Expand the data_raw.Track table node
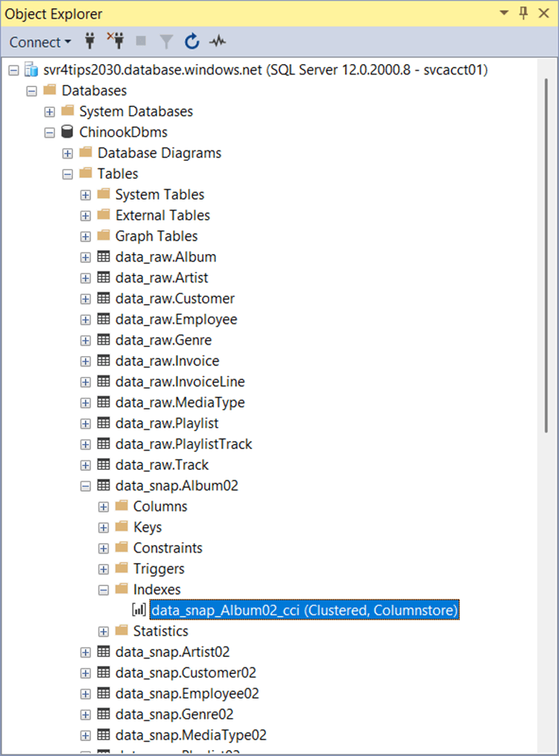This screenshot has height=756, width=559. [x=86, y=465]
